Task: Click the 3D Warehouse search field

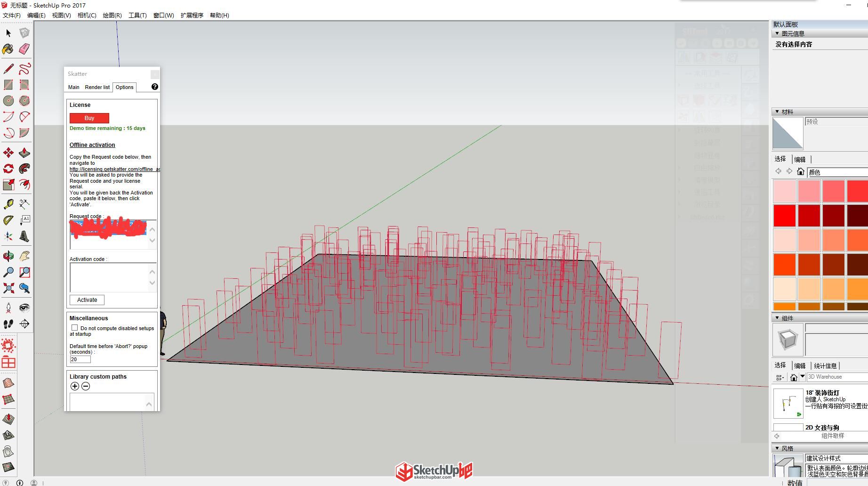Action: (x=837, y=377)
